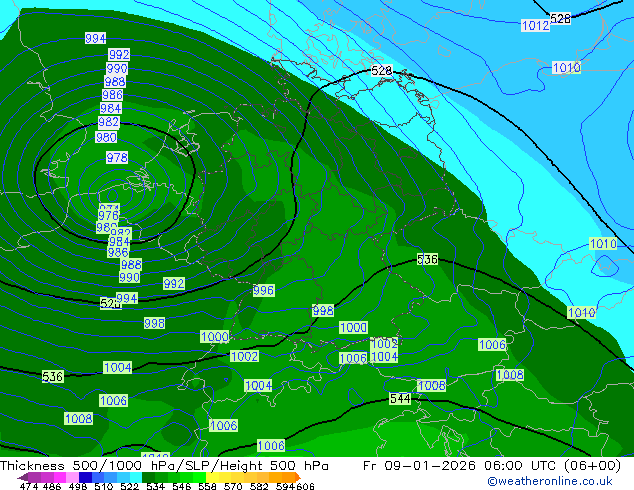Pick the dark navy blue legend swatch

85,477
